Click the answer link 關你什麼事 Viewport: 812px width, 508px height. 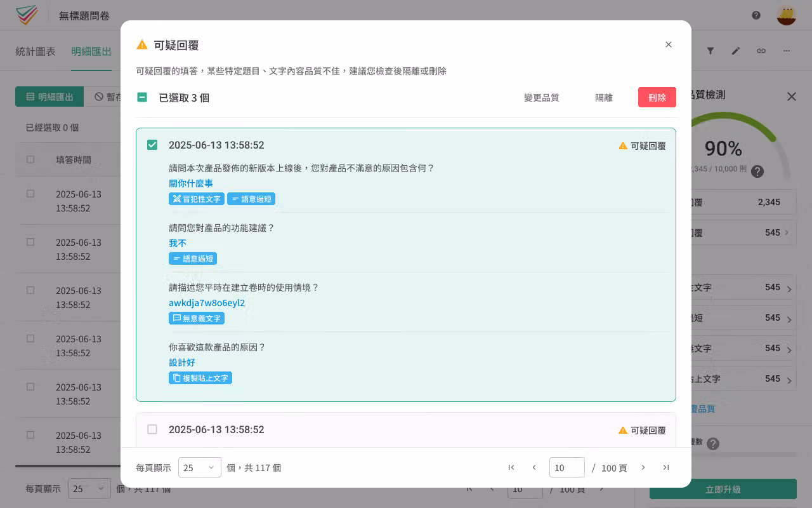click(x=191, y=184)
